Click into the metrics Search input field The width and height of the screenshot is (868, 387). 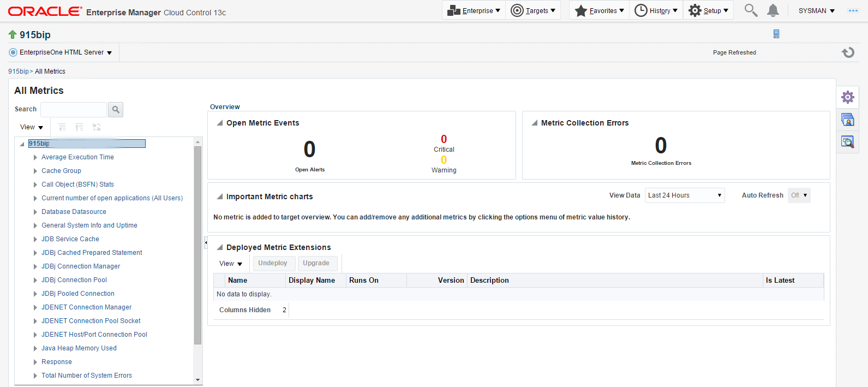74,110
